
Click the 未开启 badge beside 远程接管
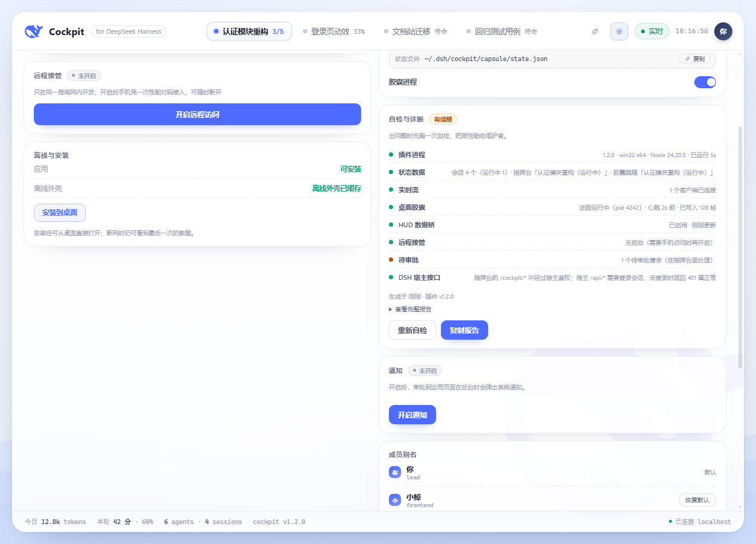(x=84, y=76)
